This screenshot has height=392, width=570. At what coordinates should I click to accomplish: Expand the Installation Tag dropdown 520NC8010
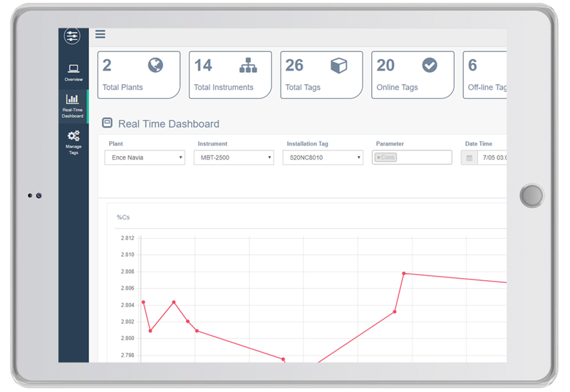[323, 158]
